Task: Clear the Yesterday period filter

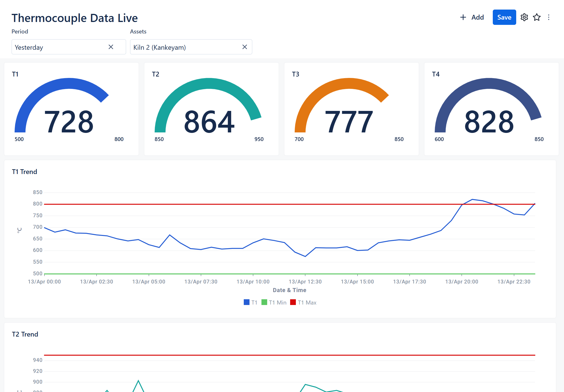Action: pos(111,47)
